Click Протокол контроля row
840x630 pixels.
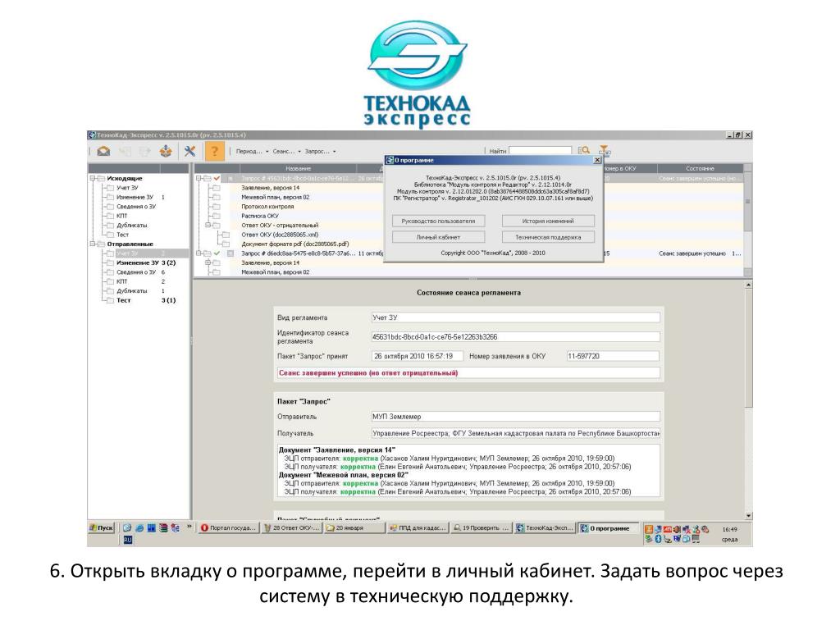pyautogui.click(x=267, y=206)
